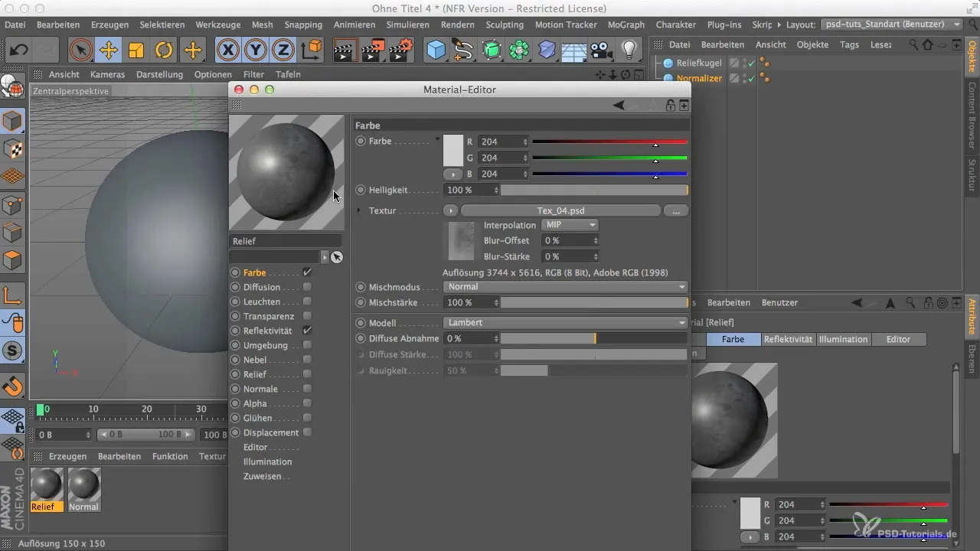The image size is (980, 551).
Task: Activate the points mode icon
Action: coord(13,205)
